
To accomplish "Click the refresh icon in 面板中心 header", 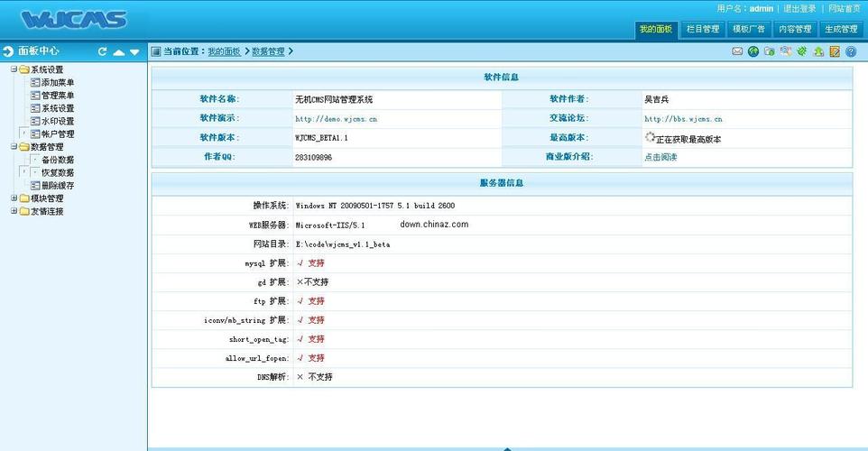I will click(x=103, y=51).
